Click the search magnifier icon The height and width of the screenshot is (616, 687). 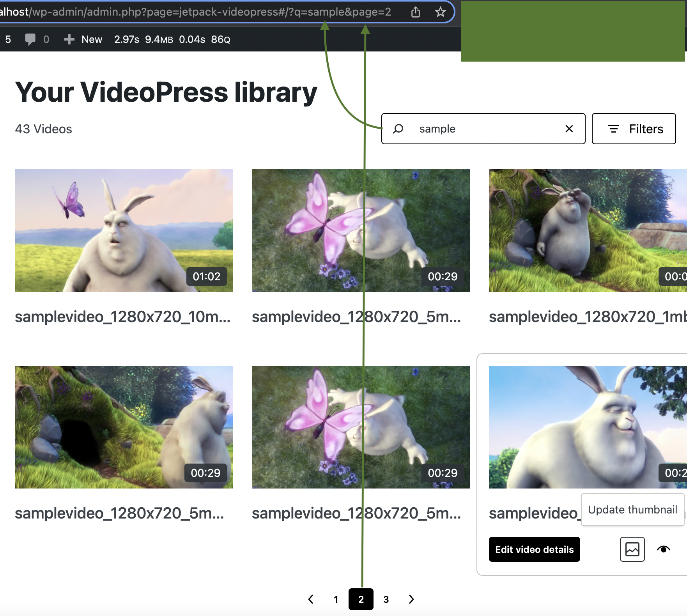(398, 129)
